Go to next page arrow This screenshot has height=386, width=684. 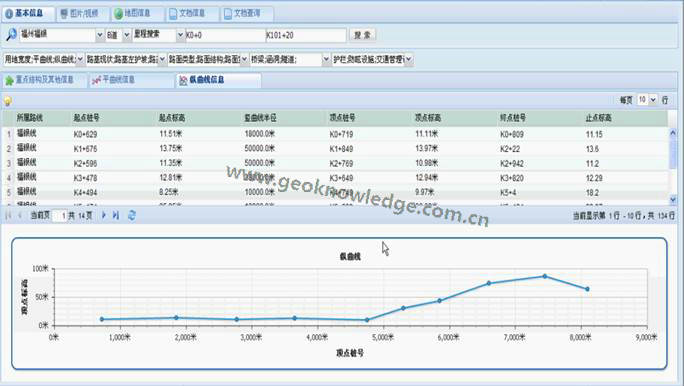pos(104,215)
